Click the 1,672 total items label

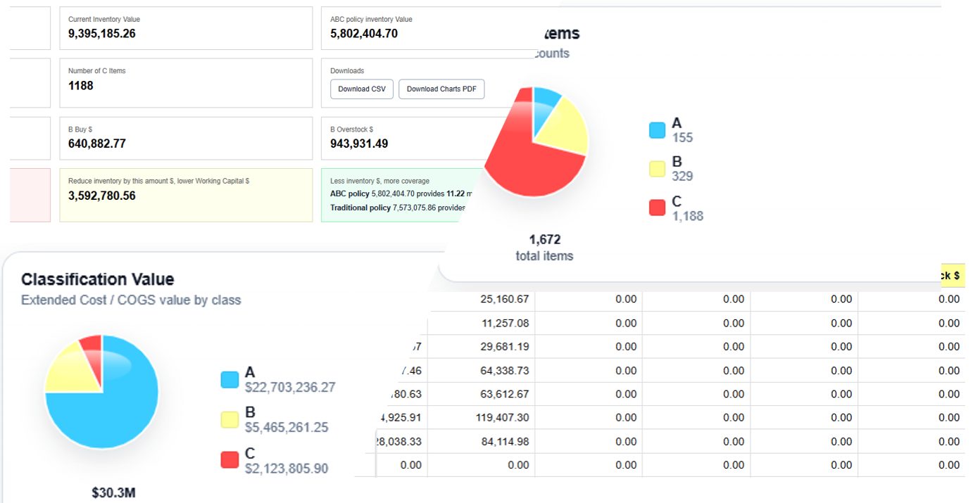545,248
